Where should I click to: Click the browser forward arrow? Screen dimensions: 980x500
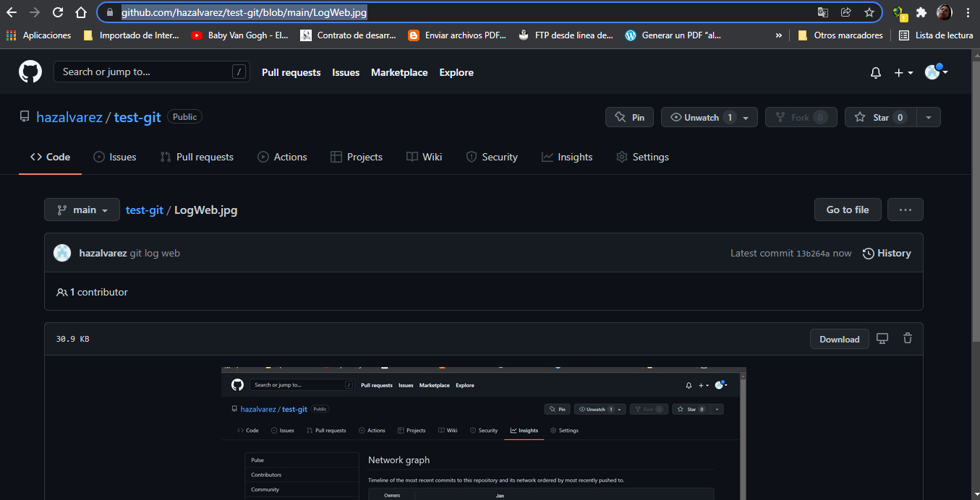pyautogui.click(x=35, y=12)
